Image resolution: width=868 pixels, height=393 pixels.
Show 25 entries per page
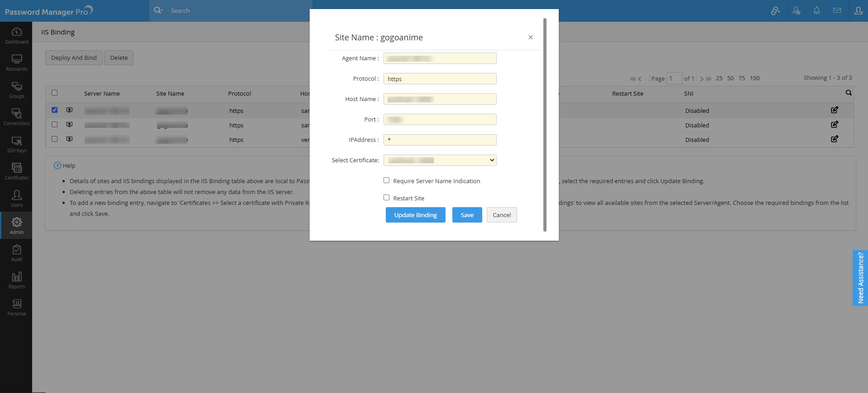(719, 78)
